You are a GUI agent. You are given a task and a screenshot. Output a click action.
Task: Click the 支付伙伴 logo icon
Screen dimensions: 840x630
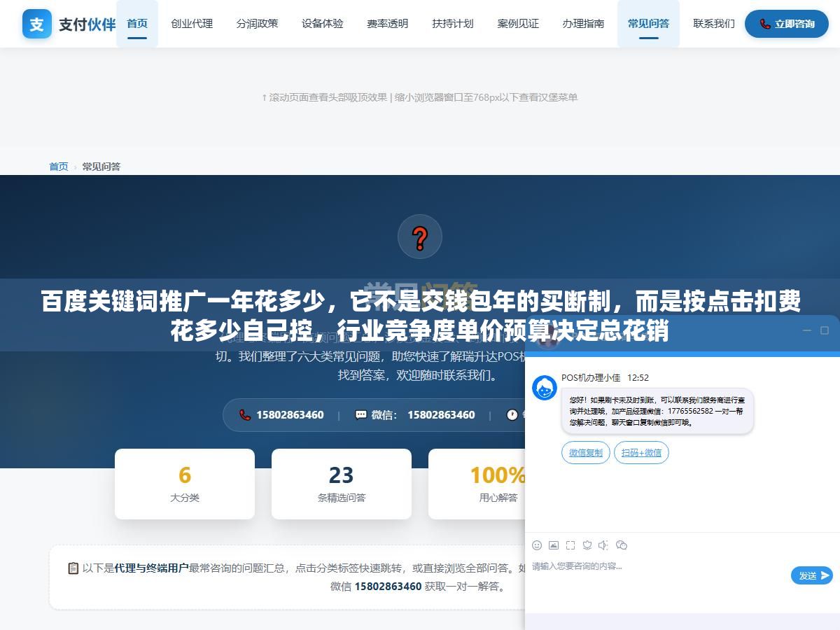(x=36, y=24)
